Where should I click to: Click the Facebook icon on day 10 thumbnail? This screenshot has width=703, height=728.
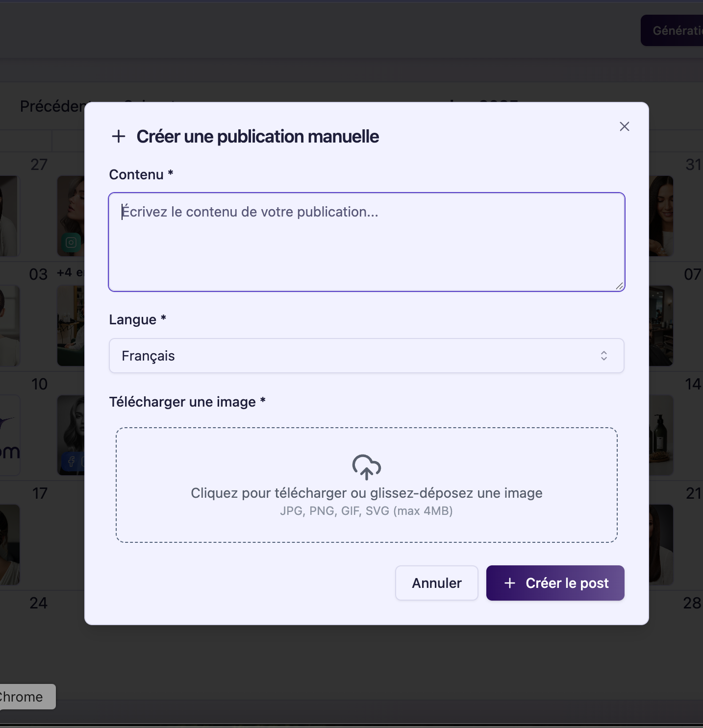tap(72, 461)
